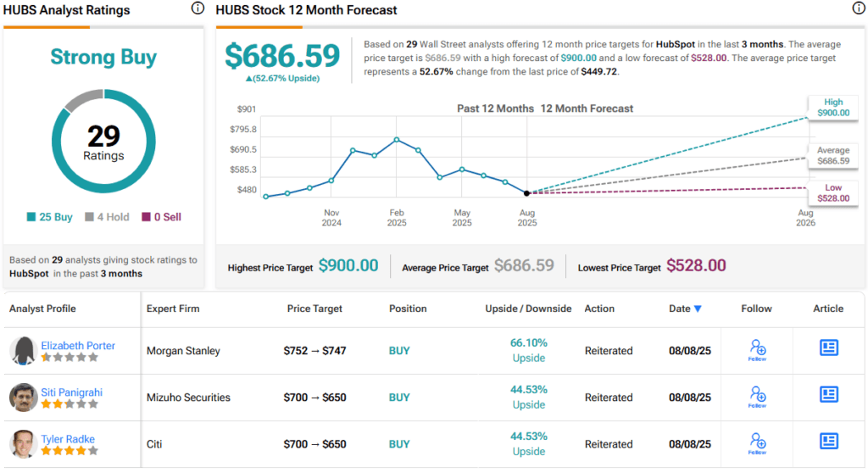Image resolution: width=868 pixels, height=473 pixels.
Task: Click Citi firm name
Action: 154,443
